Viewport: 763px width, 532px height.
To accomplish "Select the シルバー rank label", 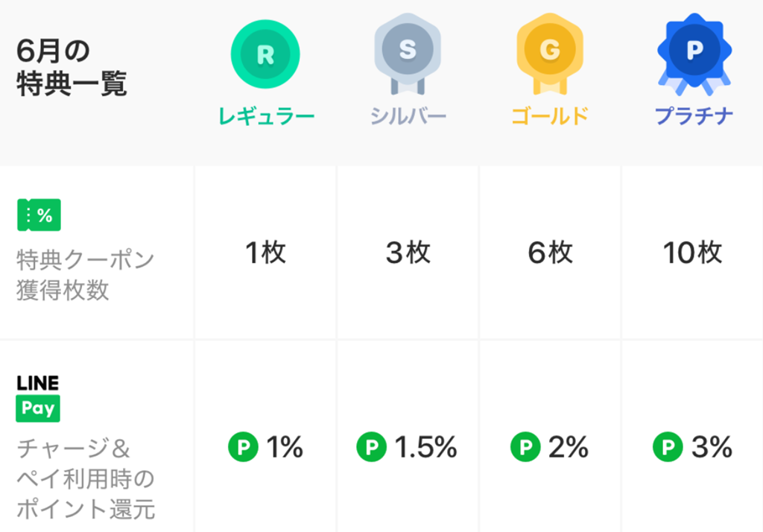I will [x=408, y=116].
